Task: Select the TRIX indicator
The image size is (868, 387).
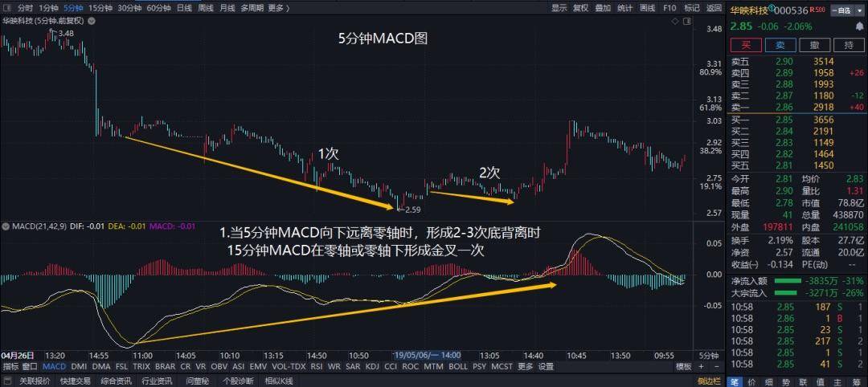Action: (141, 366)
